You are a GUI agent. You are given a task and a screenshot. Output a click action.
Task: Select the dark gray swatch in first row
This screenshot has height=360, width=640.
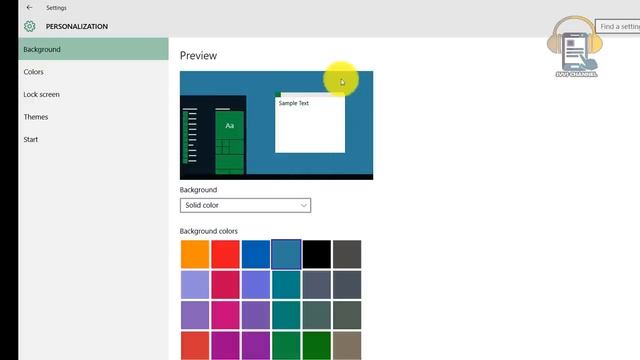pos(347,254)
